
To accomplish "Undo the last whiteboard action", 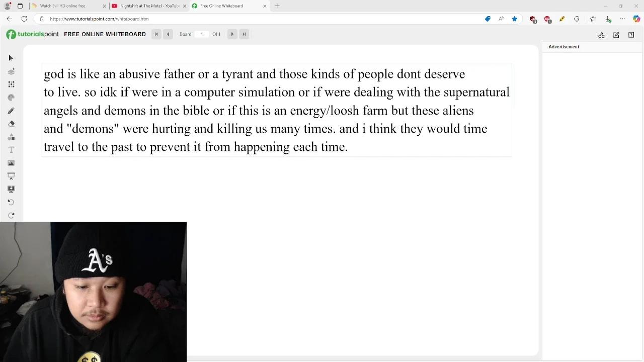I will [11, 202].
